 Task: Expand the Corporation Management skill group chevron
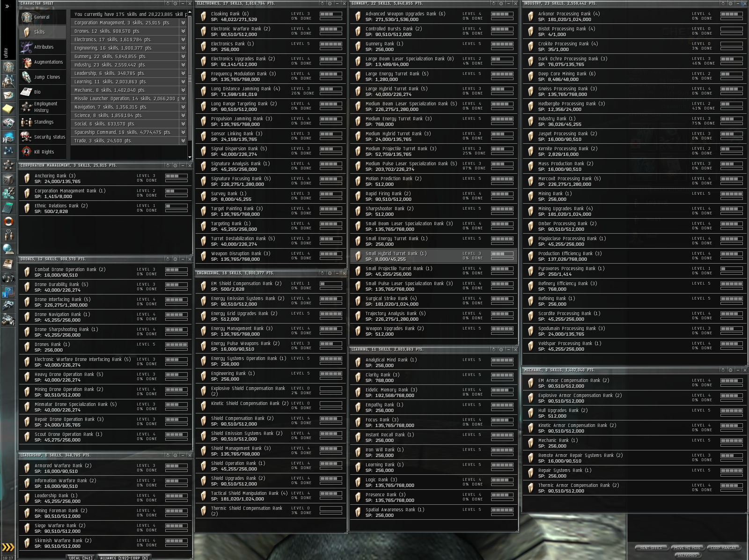[183, 22]
